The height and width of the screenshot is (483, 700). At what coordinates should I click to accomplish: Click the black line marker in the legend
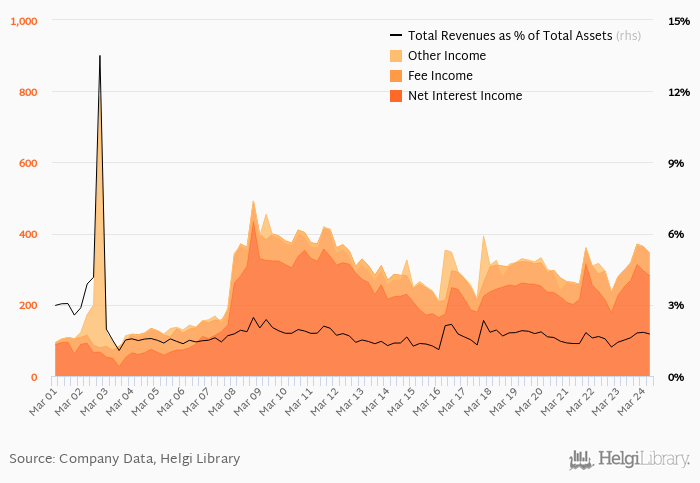pos(397,35)
